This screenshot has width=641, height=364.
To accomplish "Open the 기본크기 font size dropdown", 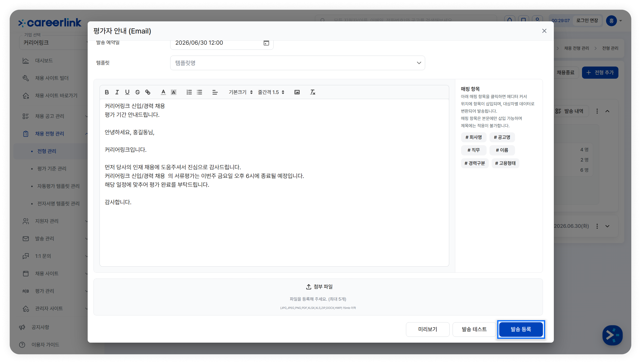I will pos(241,92).
